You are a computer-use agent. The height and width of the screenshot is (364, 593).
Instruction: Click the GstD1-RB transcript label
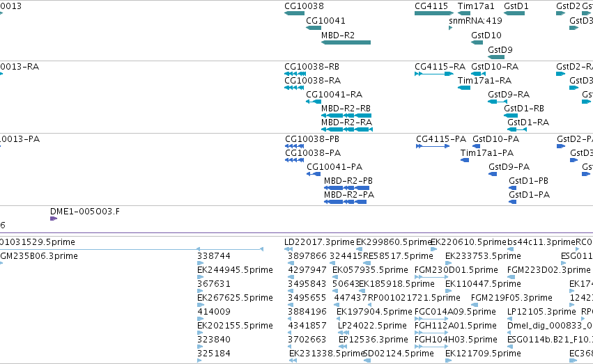tap(524, 109)
